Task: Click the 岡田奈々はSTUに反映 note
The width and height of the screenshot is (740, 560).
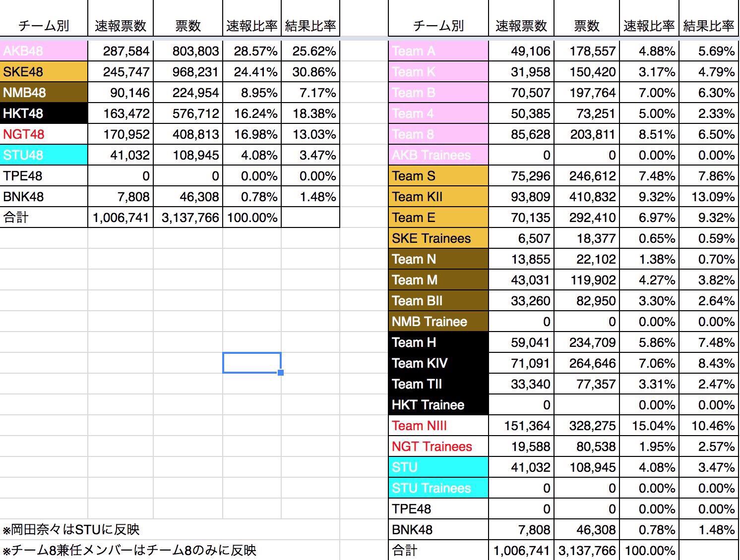Action: 71,530
